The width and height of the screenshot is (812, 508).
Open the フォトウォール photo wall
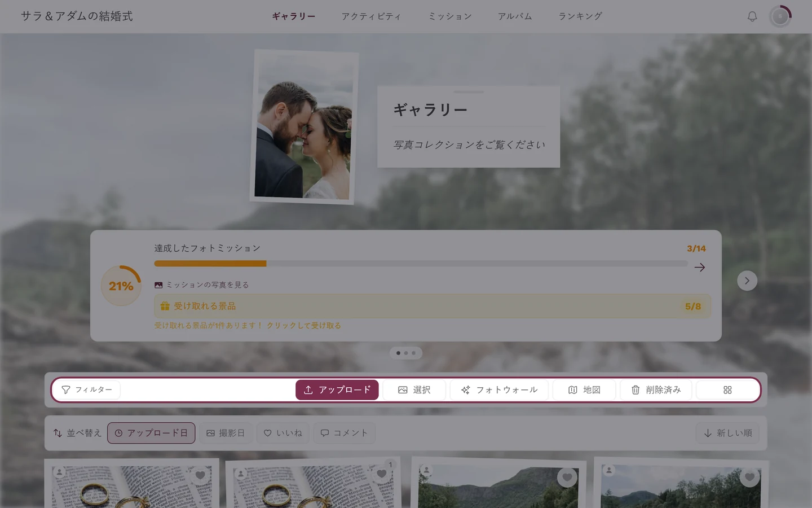(499, 390)
